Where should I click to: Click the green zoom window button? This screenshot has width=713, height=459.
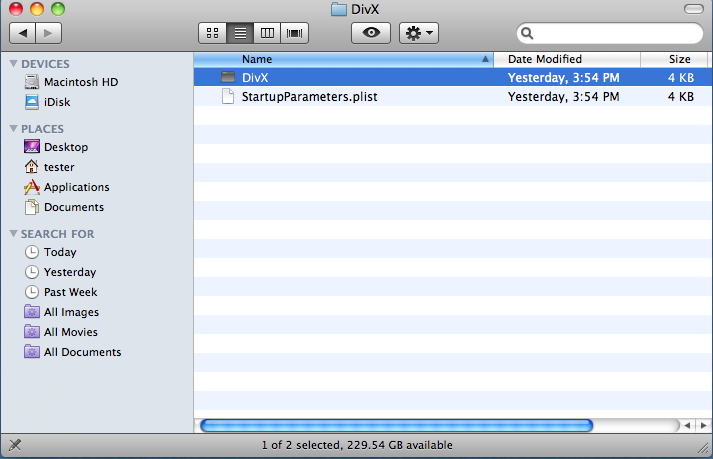tap(58, 9)
